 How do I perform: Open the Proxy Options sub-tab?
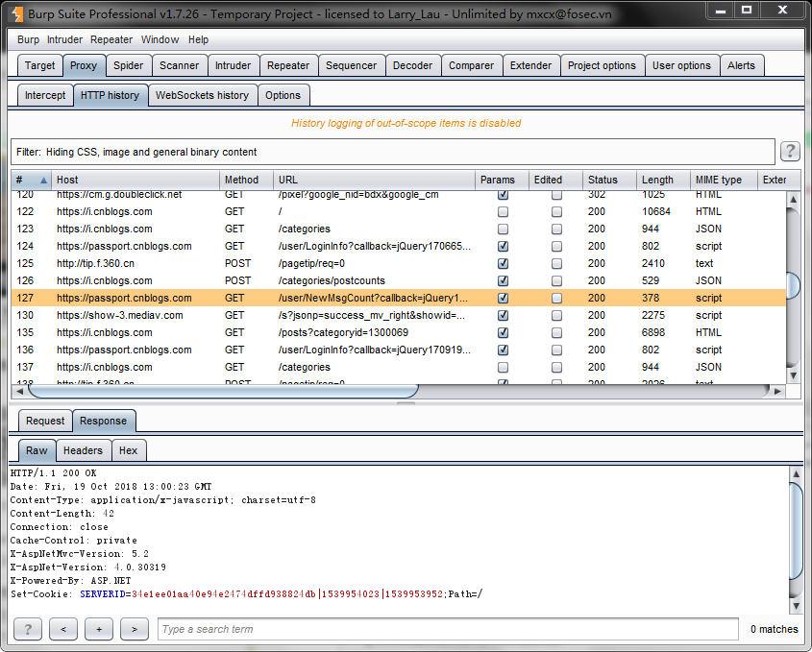(283, 95)
